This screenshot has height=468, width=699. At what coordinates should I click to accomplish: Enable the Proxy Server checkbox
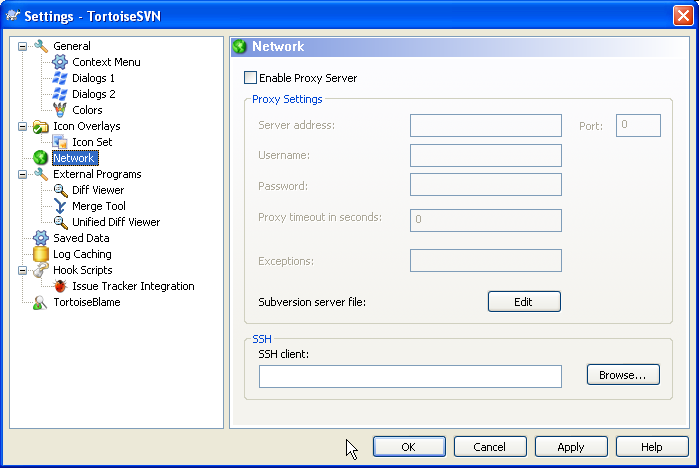tap(250, 78)
